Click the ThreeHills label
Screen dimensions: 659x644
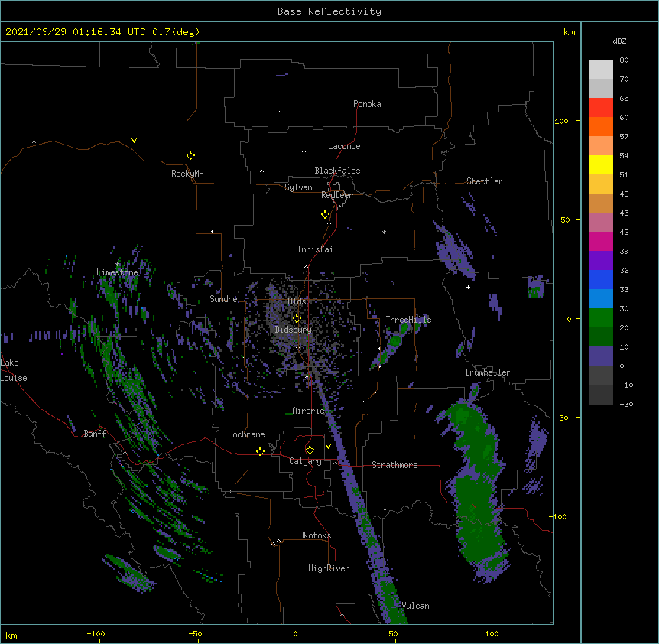click(x=408, y=320)
